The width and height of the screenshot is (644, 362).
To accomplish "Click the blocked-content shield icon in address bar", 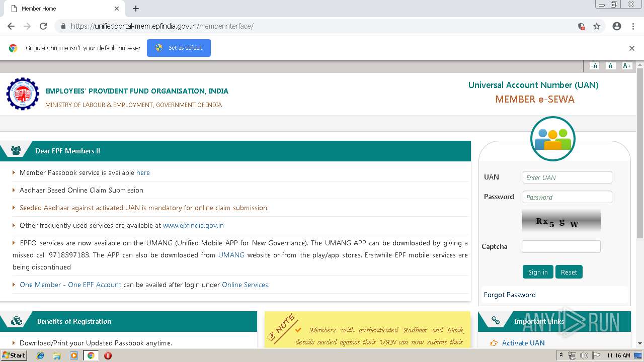I will [581, 26].
